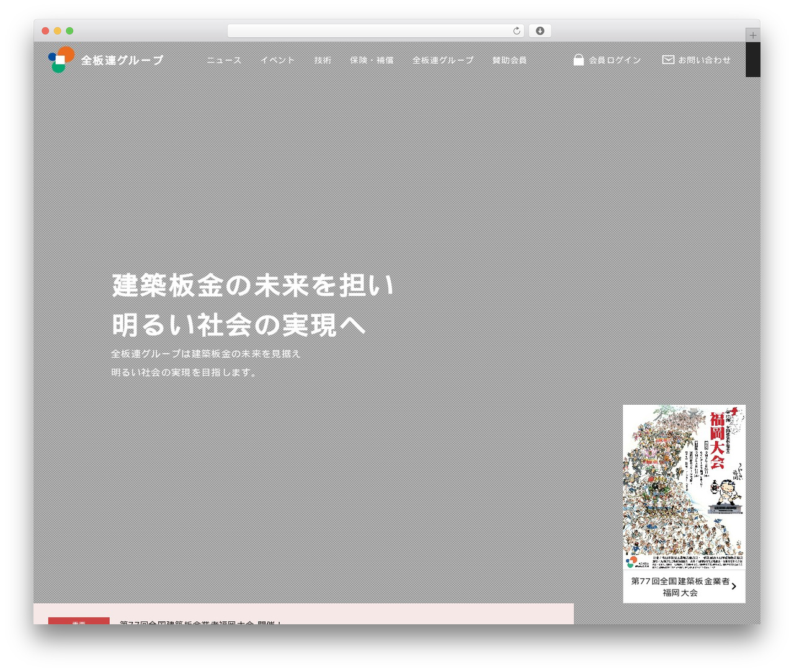Click the arrow on the 福岡大会 card

[x=734, y=586]
